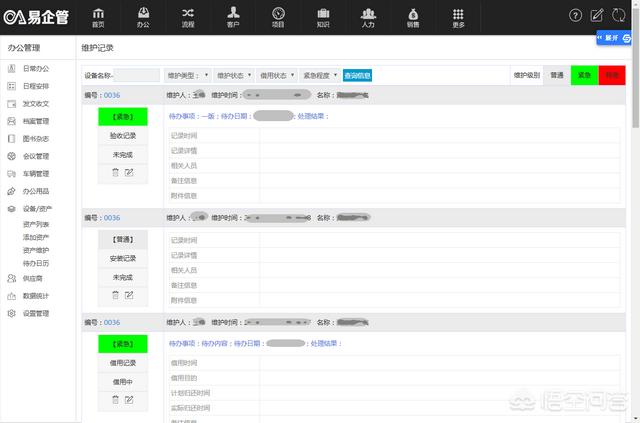The width and height of the screenshot is (640, 423).
Task: Delete the 验收记录 entry using trash icon
Action: coord(115,172)
